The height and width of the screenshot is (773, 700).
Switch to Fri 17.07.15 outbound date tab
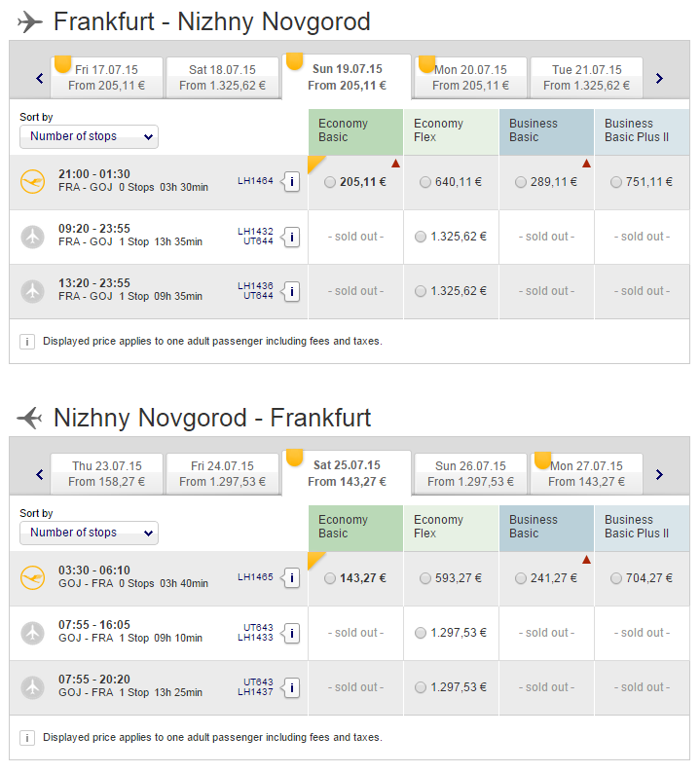(106, 78)
